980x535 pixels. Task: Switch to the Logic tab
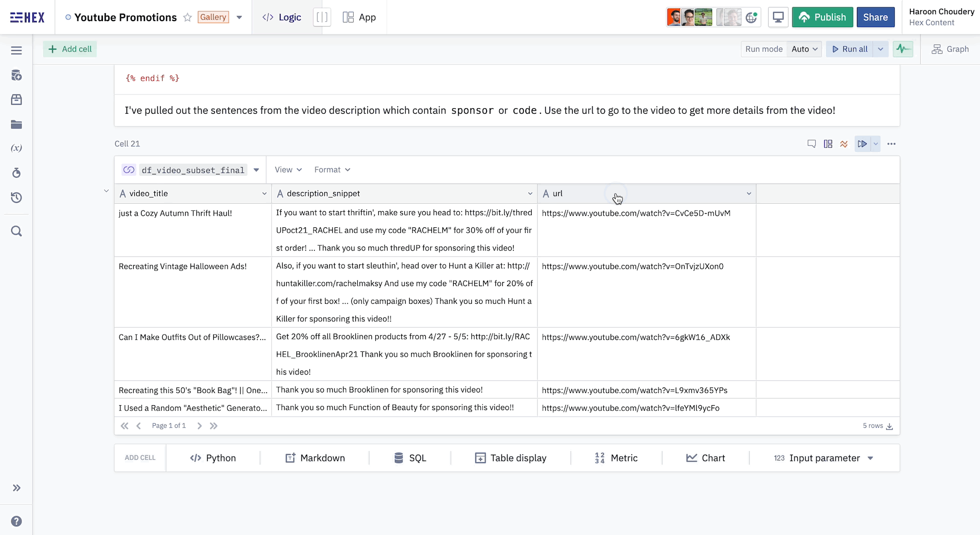tap(282, 18)
